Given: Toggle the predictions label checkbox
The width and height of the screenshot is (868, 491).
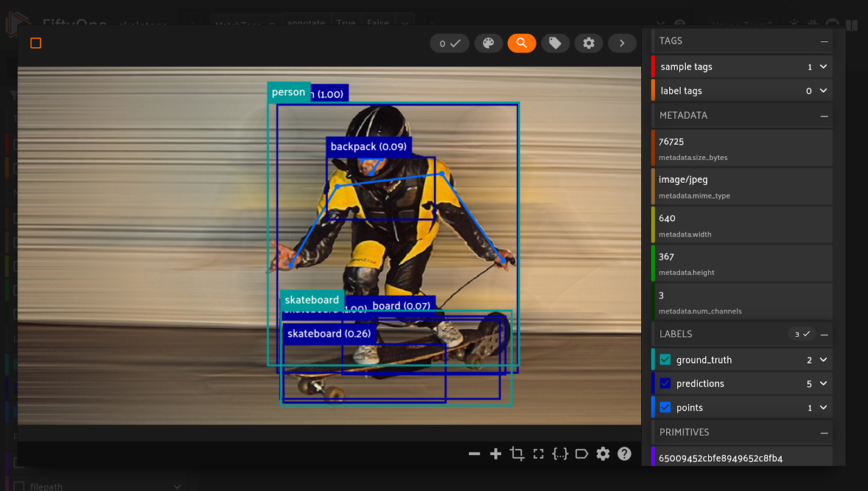Looking at the screenshot, I should click(665, 384).
